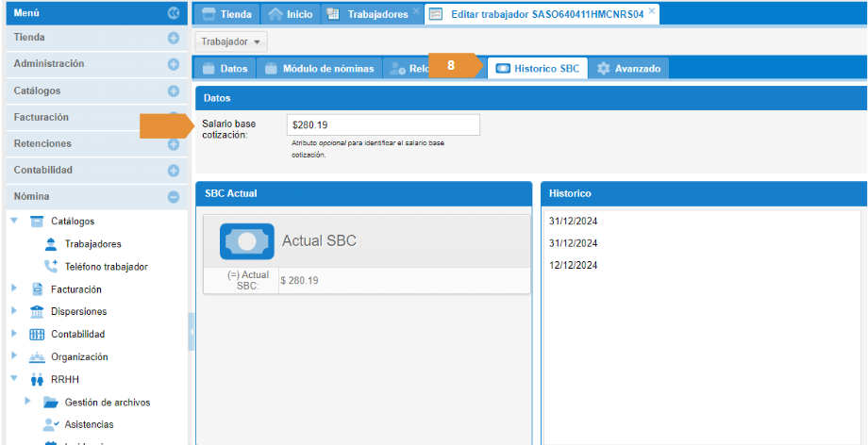Switch to the Módulo de nóminas tab

[x=320, y=69]
